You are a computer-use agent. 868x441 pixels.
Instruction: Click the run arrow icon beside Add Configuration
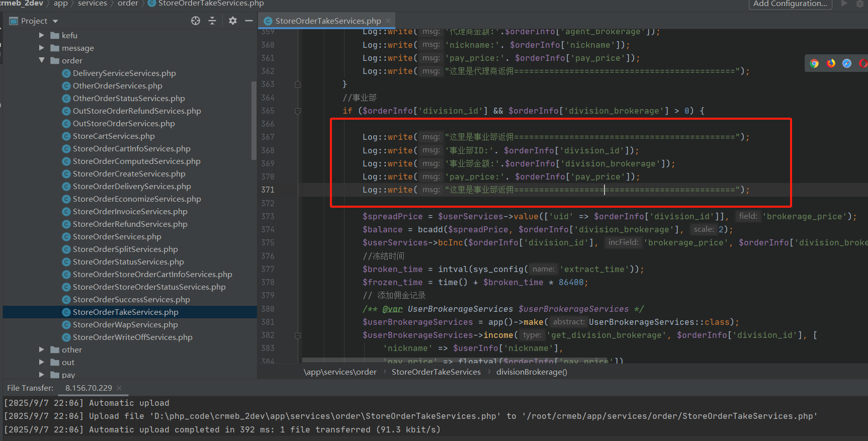tap(844, 4)
